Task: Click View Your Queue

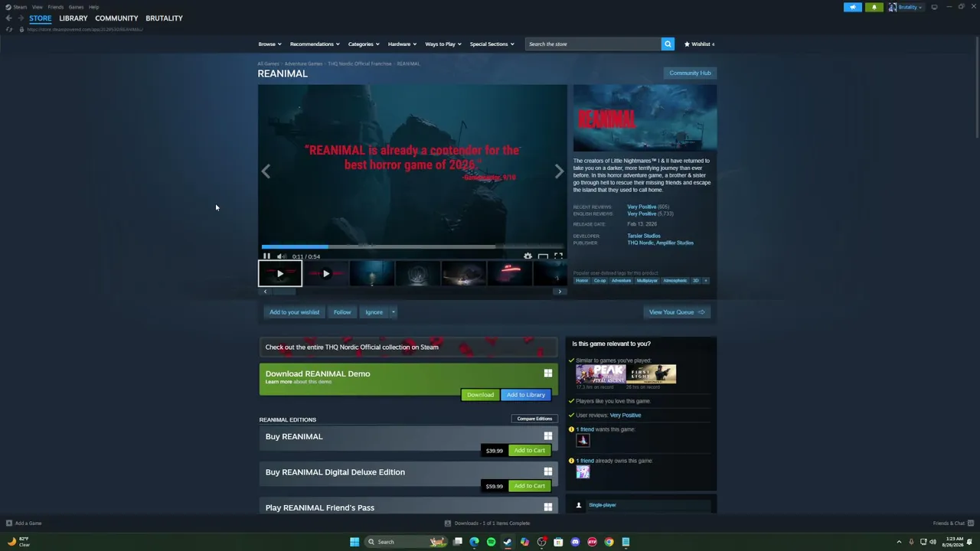Action: pyautogui.click(x=677, y=312)
